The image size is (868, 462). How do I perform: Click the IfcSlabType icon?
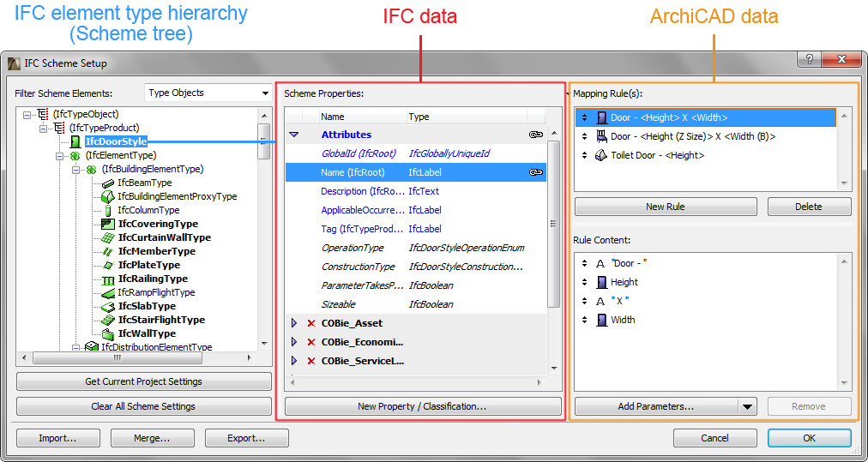click(108, 306)
